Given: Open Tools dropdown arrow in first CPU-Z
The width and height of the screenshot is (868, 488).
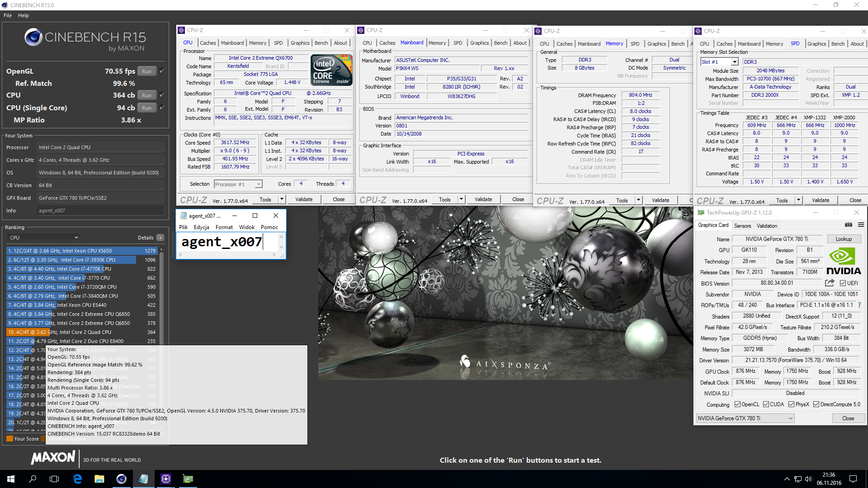Looking at the screenshot, I should 282,199.
